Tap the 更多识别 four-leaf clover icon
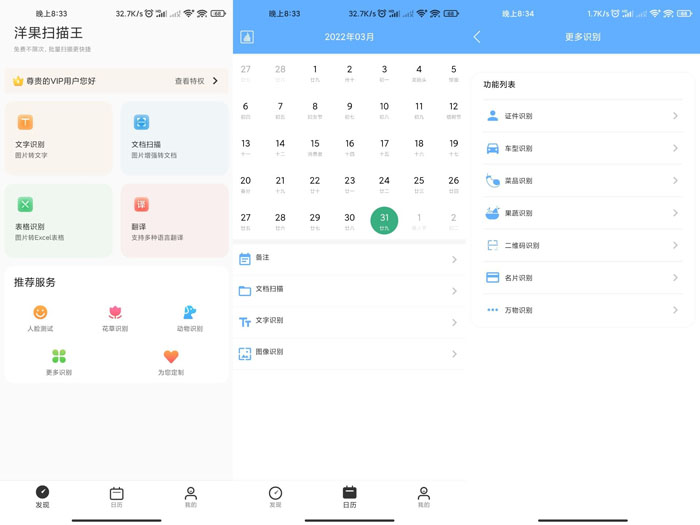Viewport: 700px width, 525px height. click(59, 356)
